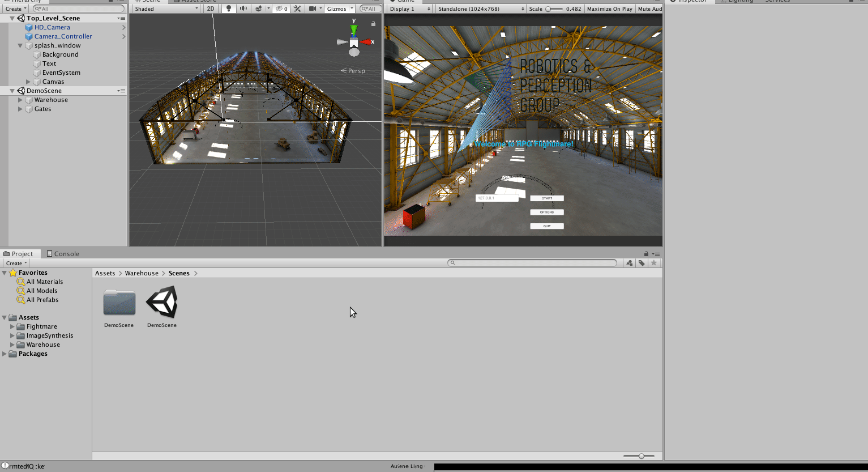Open the Hierarchy Create dropdown
The height and width of the screenshot is (472, 868).
(x=16, y=8)
